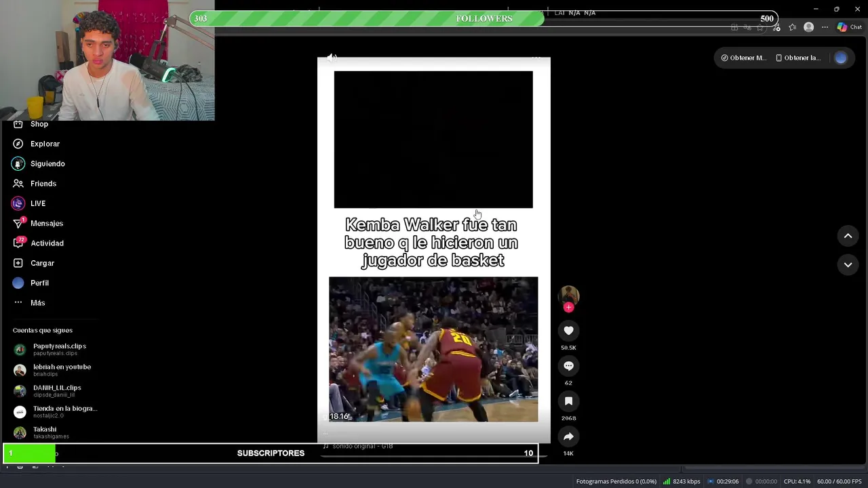Click the basketball game clip
The height and width of the screenshot is (488, 868).
tap(433, 349)
